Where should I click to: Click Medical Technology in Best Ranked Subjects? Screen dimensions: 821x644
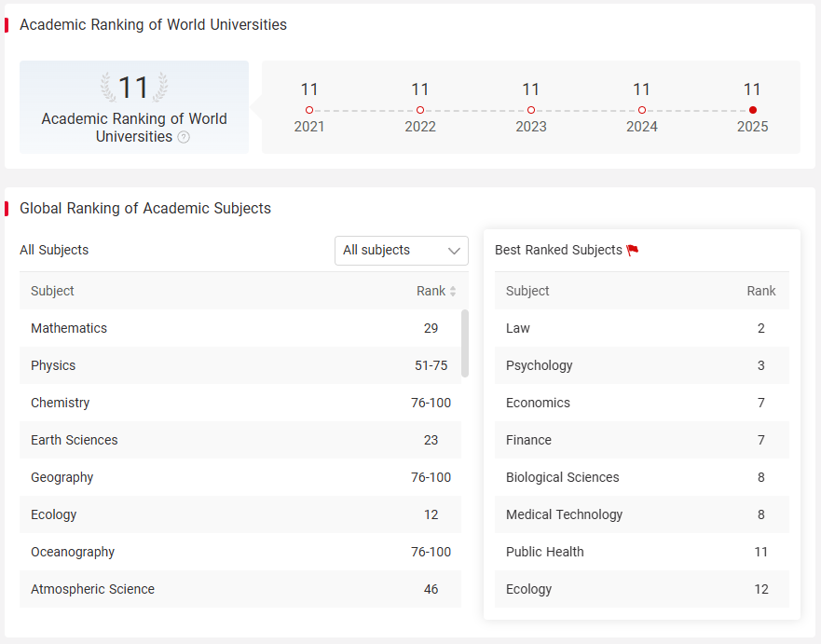[642, 514]
